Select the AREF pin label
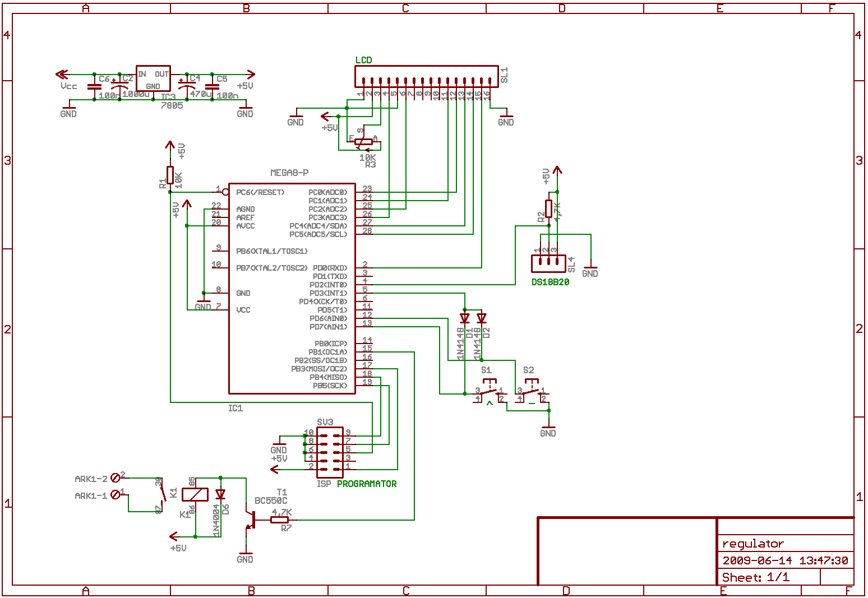The image size is (868, 598). [245, 217]
